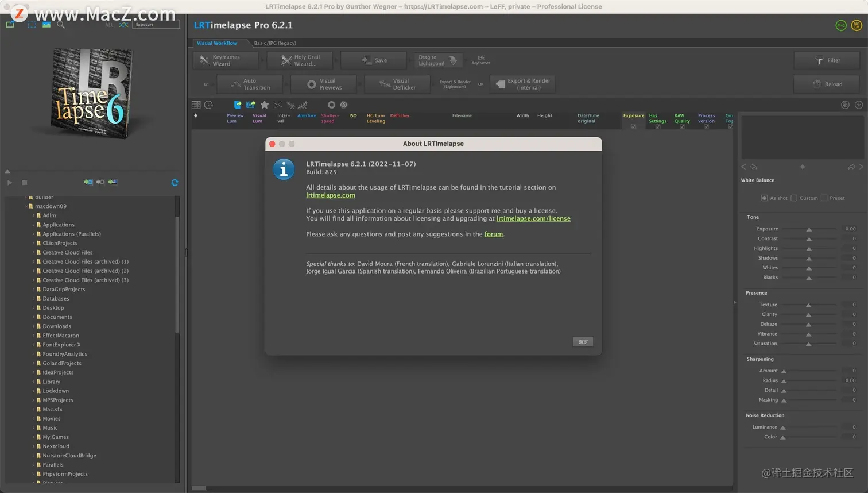This screenshot has height=493, width=868.
Task: Click the star rating icon in sequence toolbar
Action: pos(265,105)
